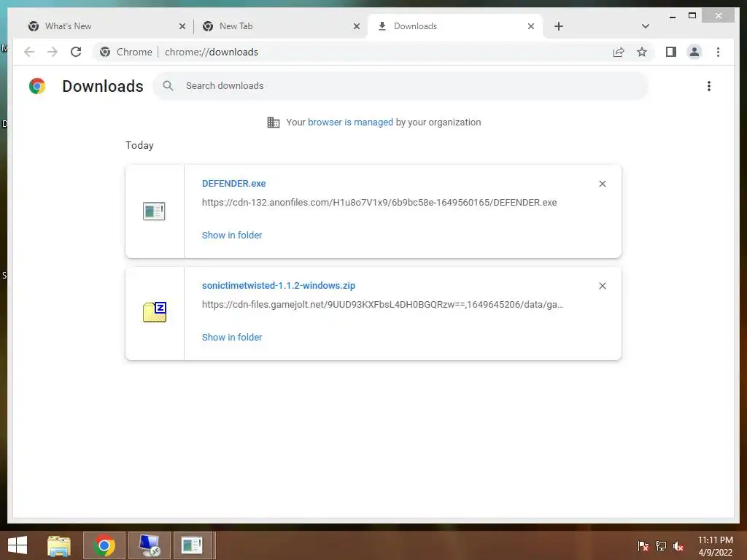This screenshot has width=747, height=560.
Task: Share this page icon in address bar
Action: (x=619, y=52)
